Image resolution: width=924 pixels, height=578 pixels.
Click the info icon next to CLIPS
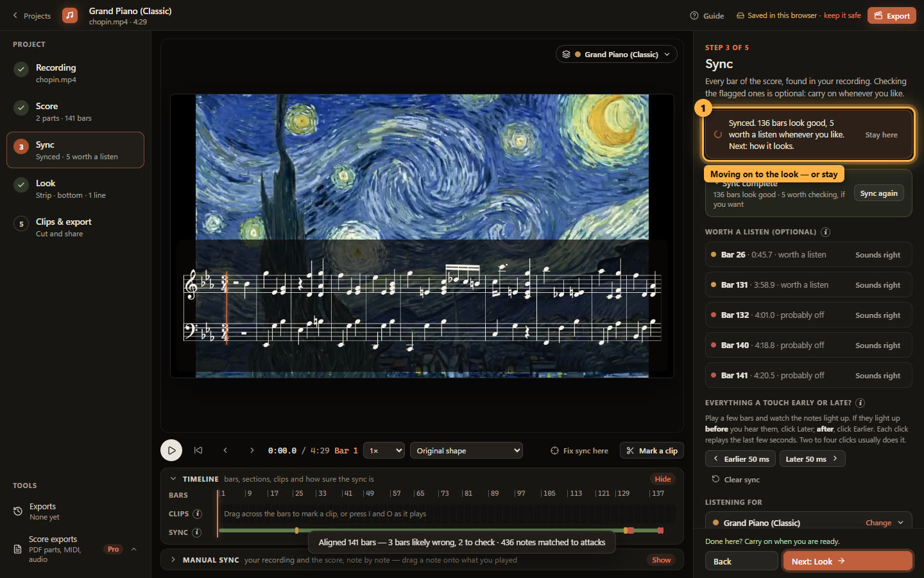tap(198, 514)
